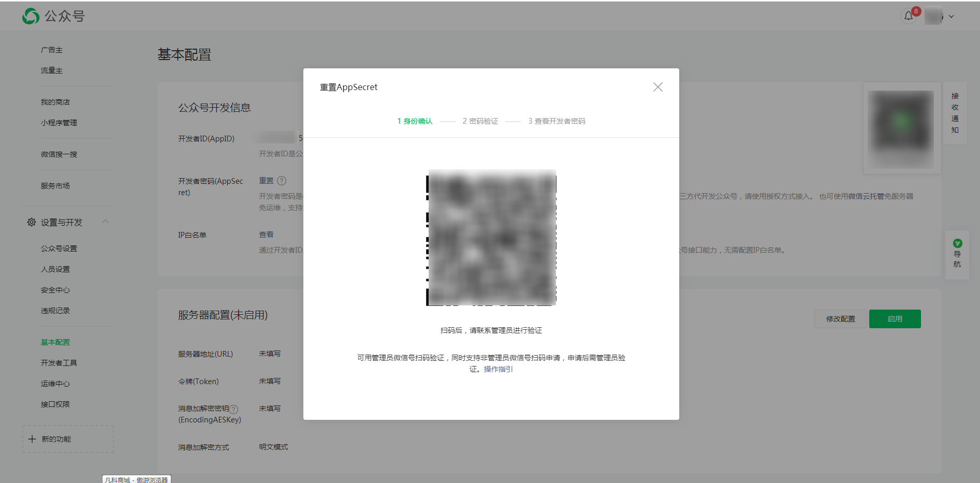This screenshot has height=483, width=980.
Task: Click the 新的功能 add button
Action: pos(68,439)
